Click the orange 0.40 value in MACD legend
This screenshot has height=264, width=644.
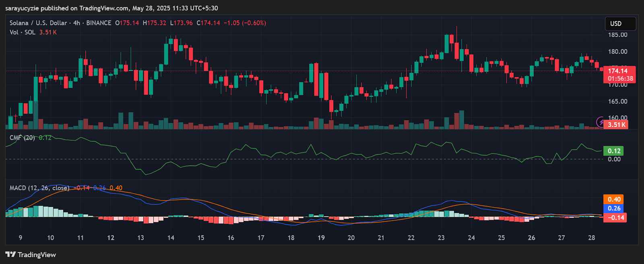coord(116,188)
